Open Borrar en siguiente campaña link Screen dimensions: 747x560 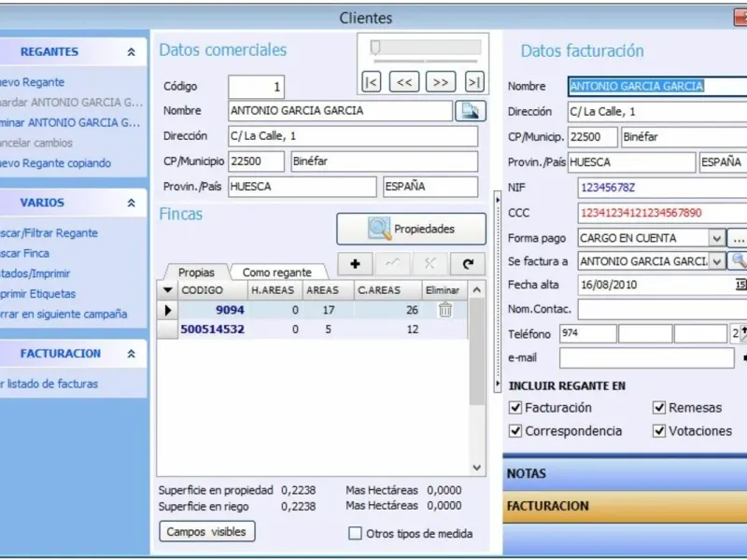tap(63, 315)
